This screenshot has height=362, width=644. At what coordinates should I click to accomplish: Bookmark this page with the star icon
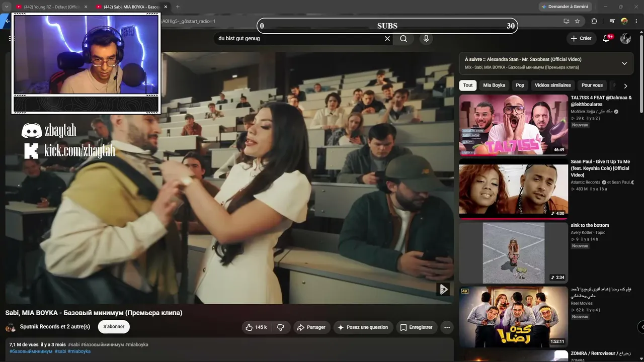coord(578,21)
